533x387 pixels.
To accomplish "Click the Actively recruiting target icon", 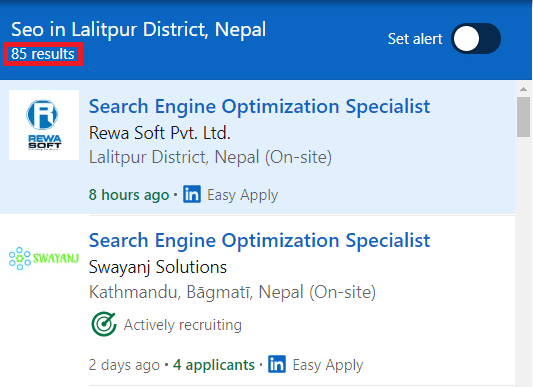I will tap(104, 324).
